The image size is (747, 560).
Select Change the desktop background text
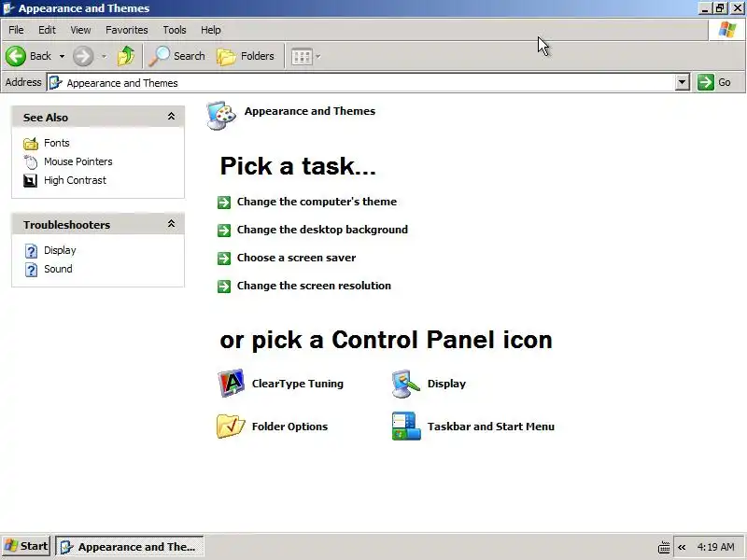[x=322, y=230]
